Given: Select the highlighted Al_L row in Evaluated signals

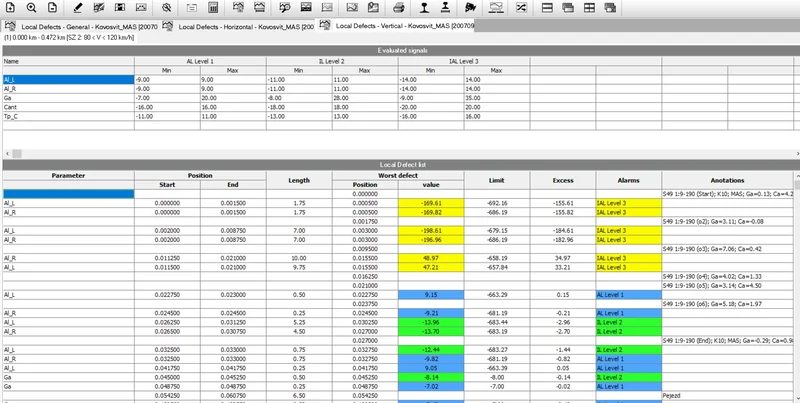Looking at the screenshot, I should coord(68,80).
